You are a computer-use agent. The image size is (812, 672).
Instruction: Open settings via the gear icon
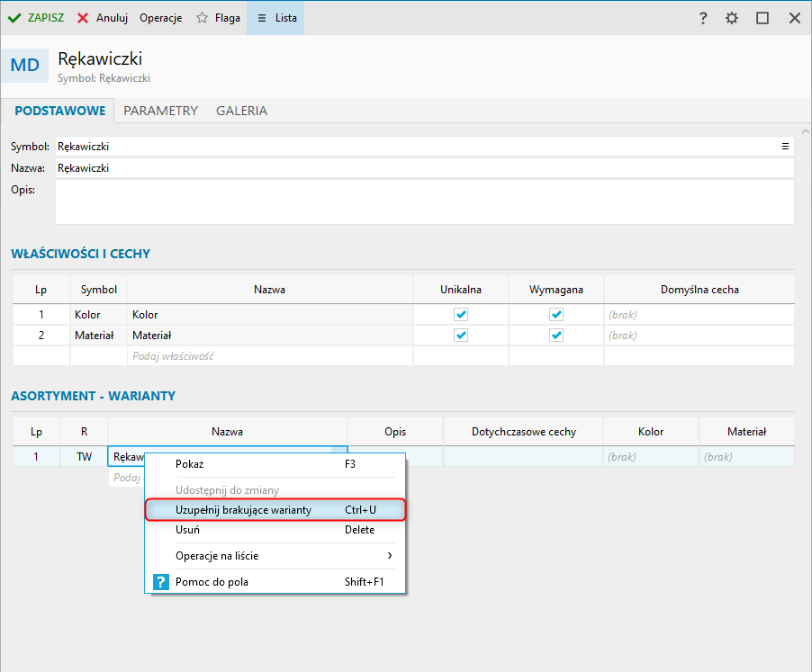click(732, 18)
